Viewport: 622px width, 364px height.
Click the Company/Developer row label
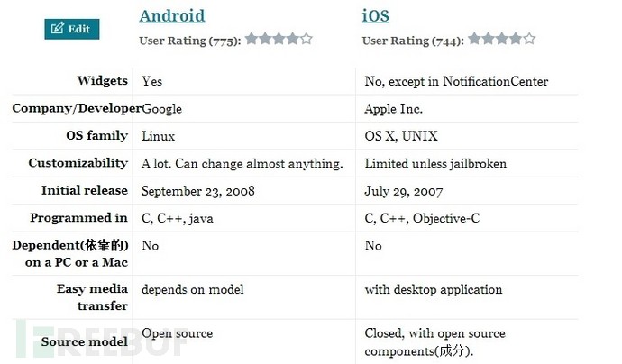pyautogui.click(x=77, y=108)
